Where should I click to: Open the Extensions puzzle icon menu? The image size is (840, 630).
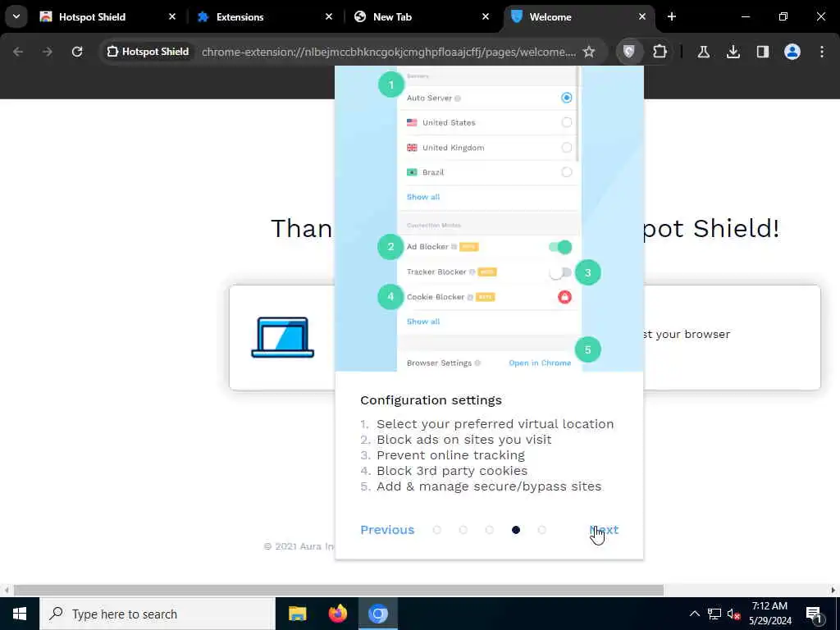click(660, 52)
